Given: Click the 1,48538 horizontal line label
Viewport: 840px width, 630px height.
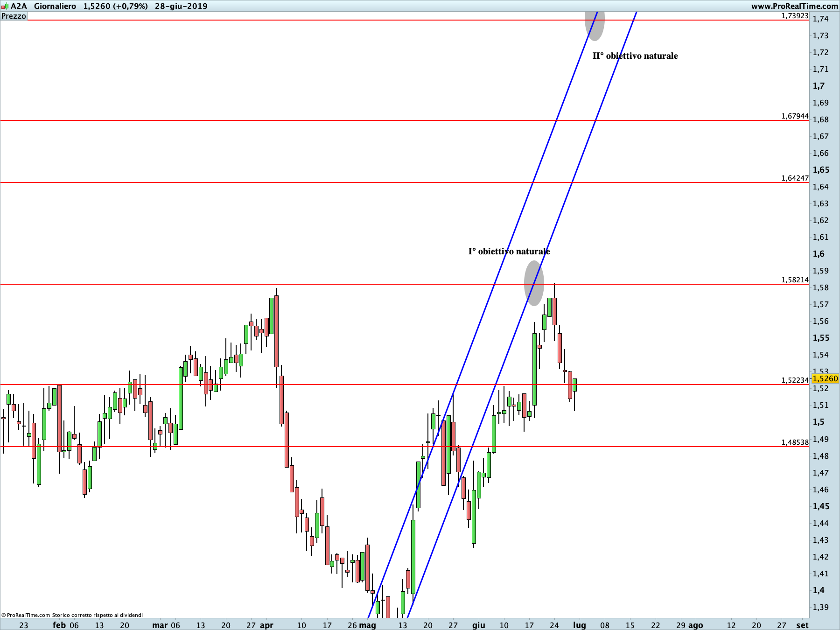Looking at the screenshot, I should [x=795, y=442].
